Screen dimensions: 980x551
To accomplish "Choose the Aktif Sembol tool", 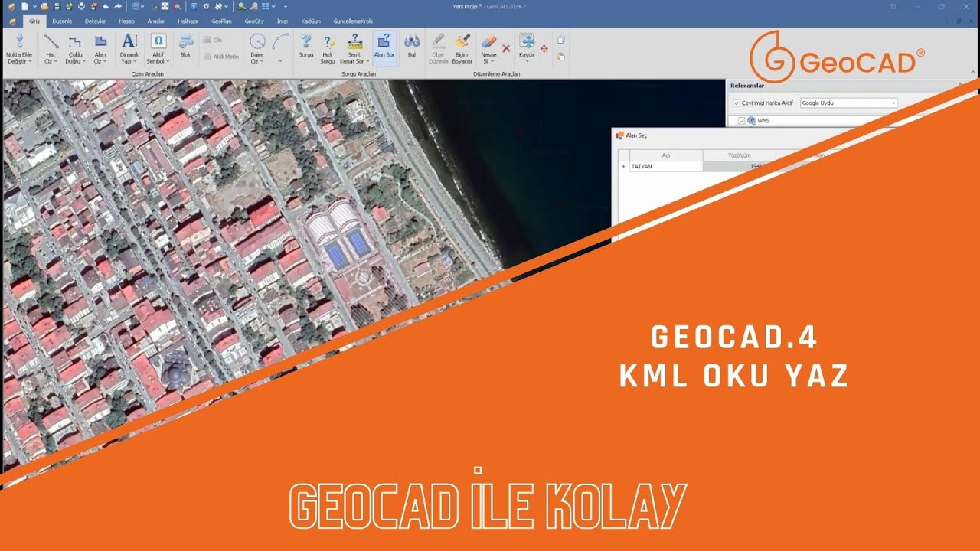I will pyautogui.click(x=158, y=47).
